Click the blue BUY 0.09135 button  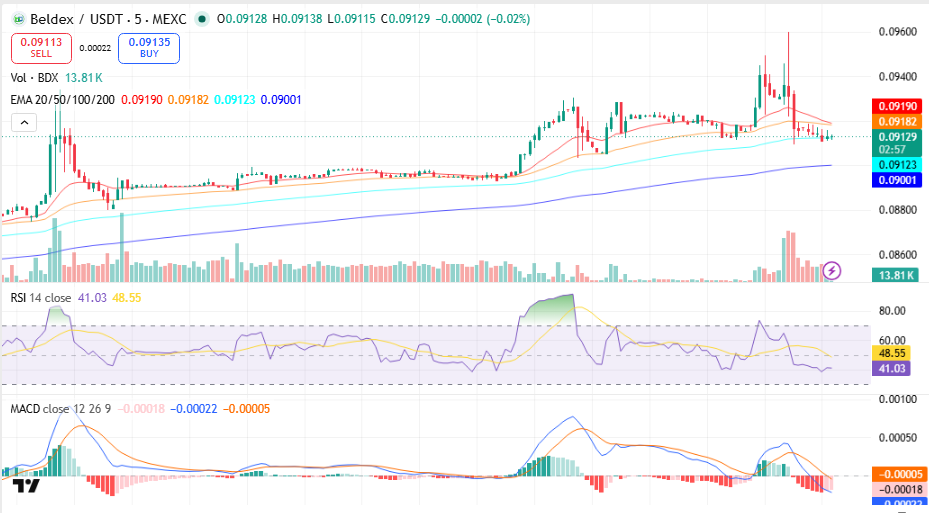[x=149, y=48]
